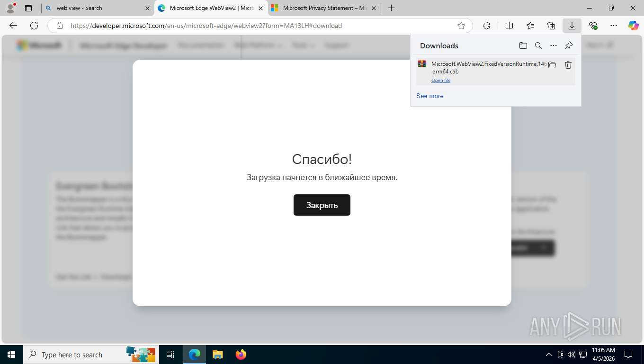This screenshot has height=364, width=644.
Task: Show the .cab file in folder
Action: coord(552,65)
